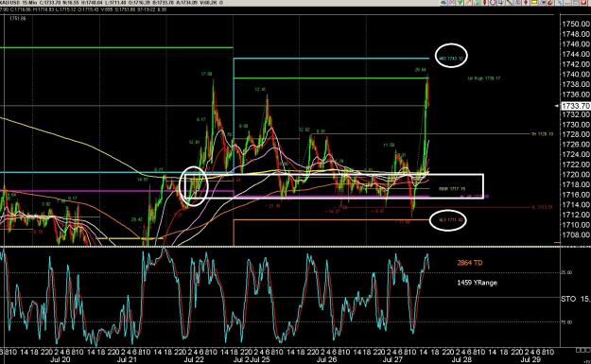Click the stochastic 75.00 level label
Screen dimensions: 591x364
click(567, 322)
